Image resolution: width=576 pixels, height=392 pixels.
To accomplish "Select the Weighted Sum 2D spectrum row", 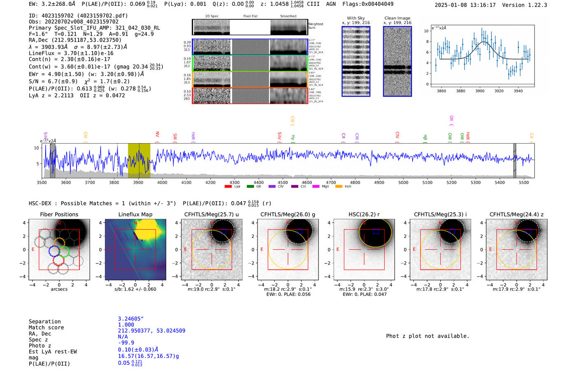I will coord(250,27).
